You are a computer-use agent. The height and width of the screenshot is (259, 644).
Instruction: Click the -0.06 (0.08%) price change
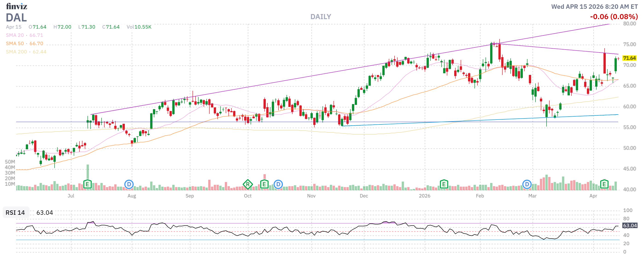(614, 17)
